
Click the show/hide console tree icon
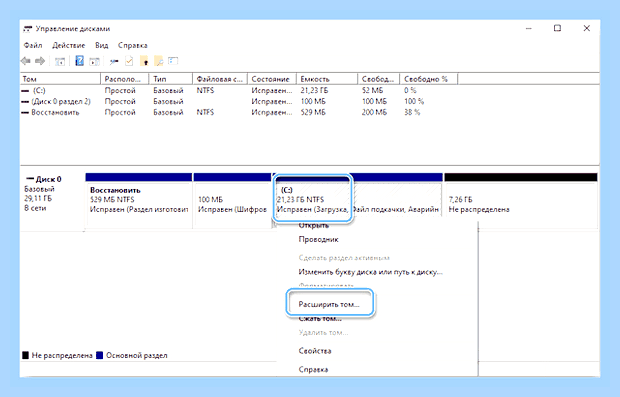(x=60, y=61)
